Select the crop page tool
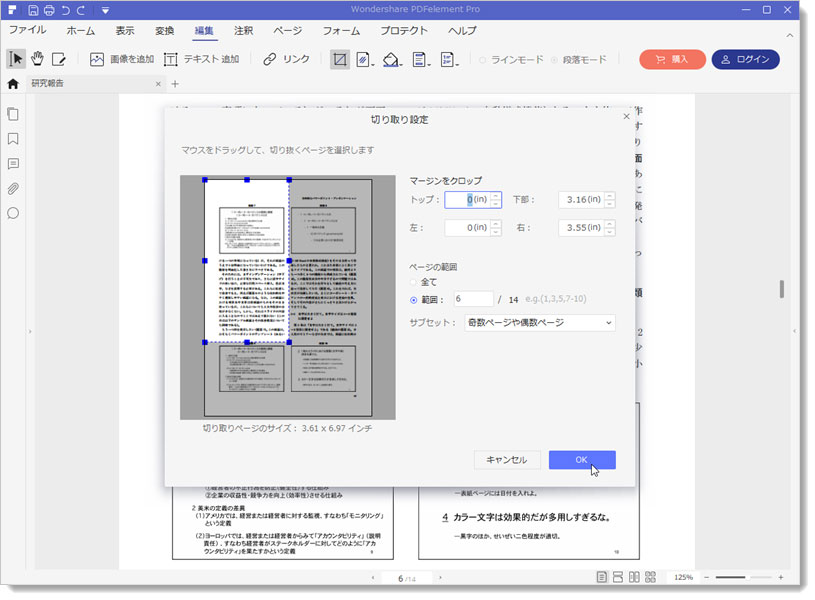 coord(340,59)
